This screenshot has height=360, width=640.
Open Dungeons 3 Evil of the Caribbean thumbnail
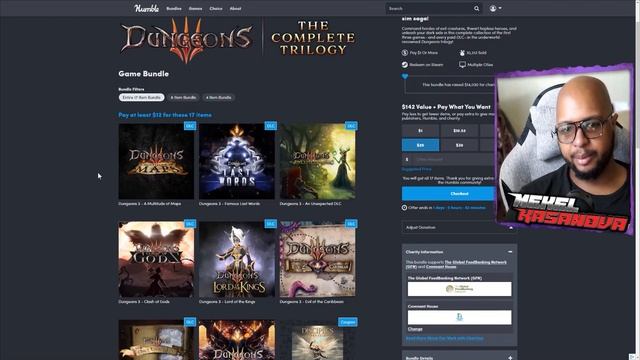tap(318, 259)
